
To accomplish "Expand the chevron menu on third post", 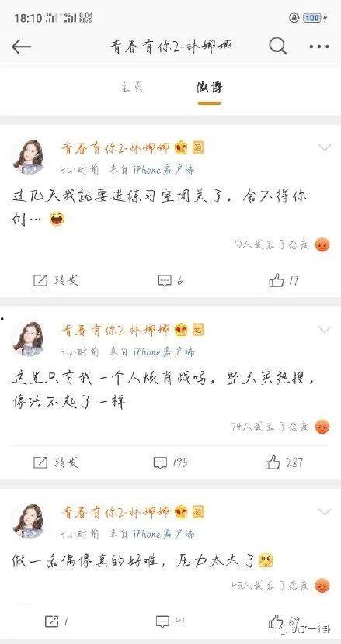I will (x=325, y=512).
